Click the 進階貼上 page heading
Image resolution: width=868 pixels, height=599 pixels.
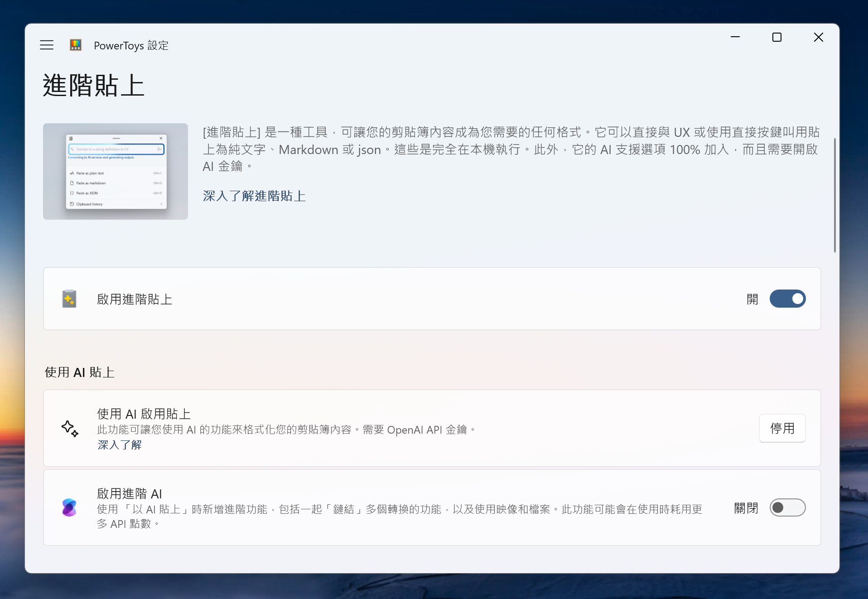94,86
